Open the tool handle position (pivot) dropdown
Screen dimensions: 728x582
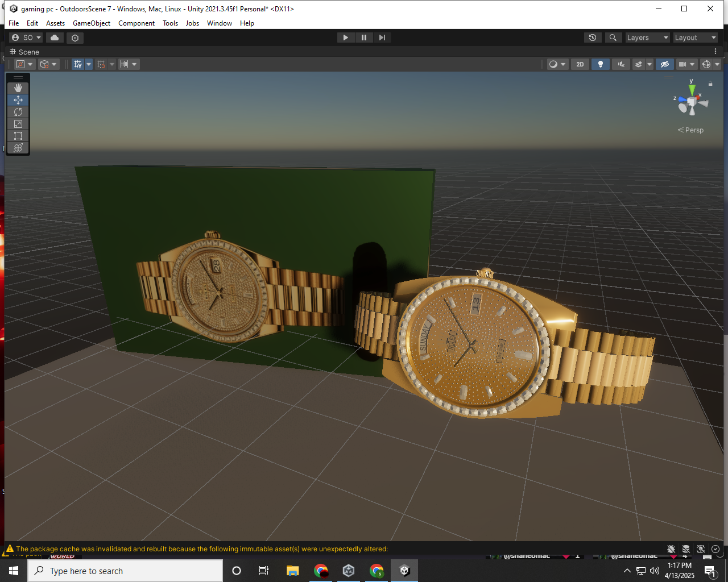click(x=24, y=64)
